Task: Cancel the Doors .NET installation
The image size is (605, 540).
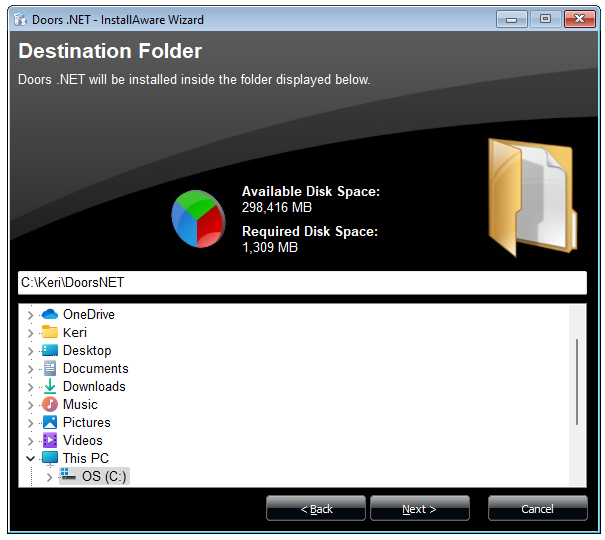Action: (x=537, y=509)
